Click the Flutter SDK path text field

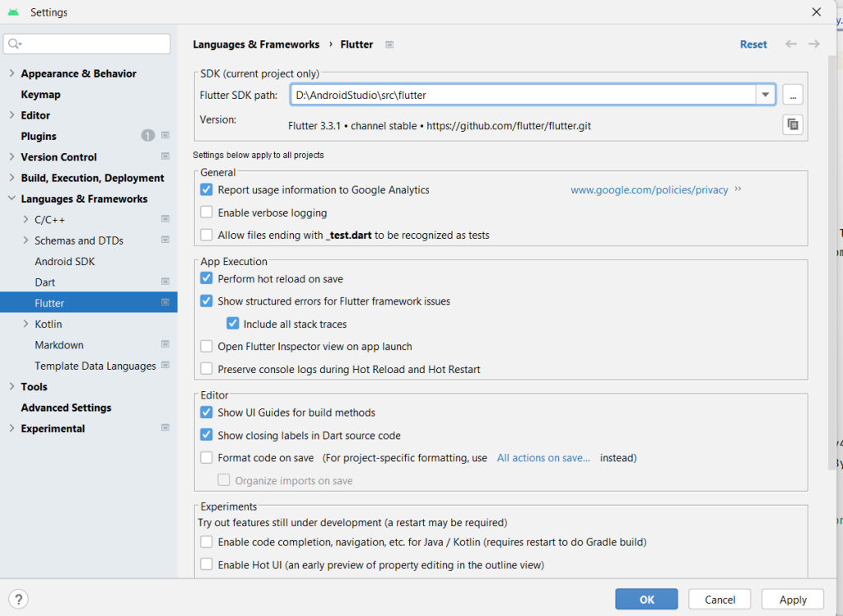click(x=523, y=95)
